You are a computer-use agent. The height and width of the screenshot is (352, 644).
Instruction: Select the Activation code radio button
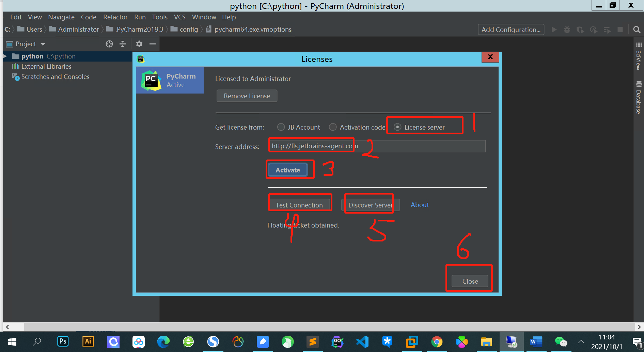[333, 127]
